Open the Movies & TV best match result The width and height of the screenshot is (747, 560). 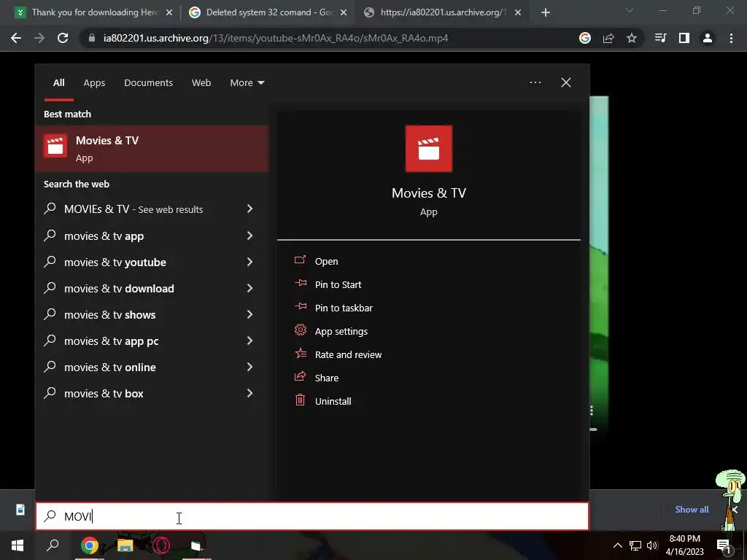(152, 149)
